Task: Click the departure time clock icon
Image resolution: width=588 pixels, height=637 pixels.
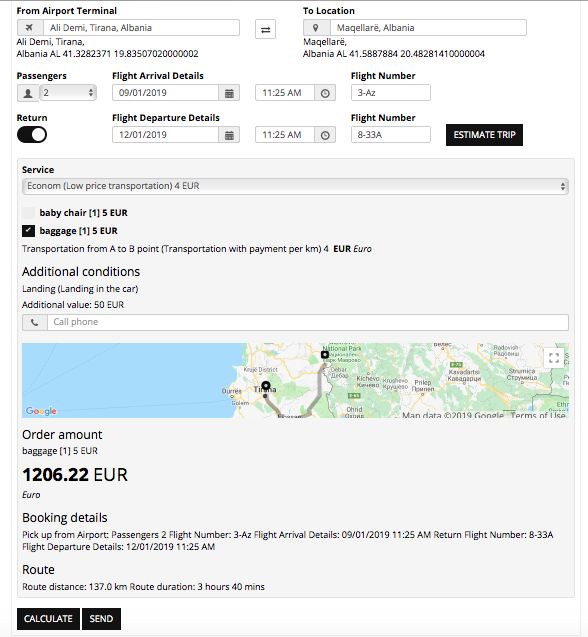Action: (x=325, y=135)
